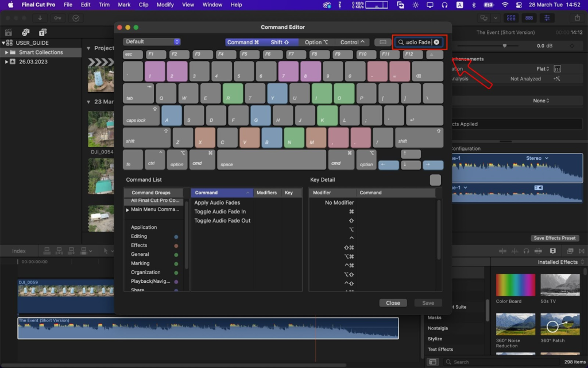Image resolution: width=588 pixels, height=368 pixels.
Task: Toggle the Browser view icon in the top toolbar
Action: pos(510,18)
